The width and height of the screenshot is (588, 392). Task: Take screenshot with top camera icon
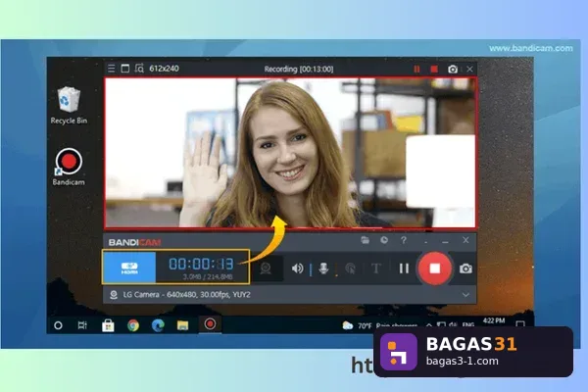(x=453, y=69)
